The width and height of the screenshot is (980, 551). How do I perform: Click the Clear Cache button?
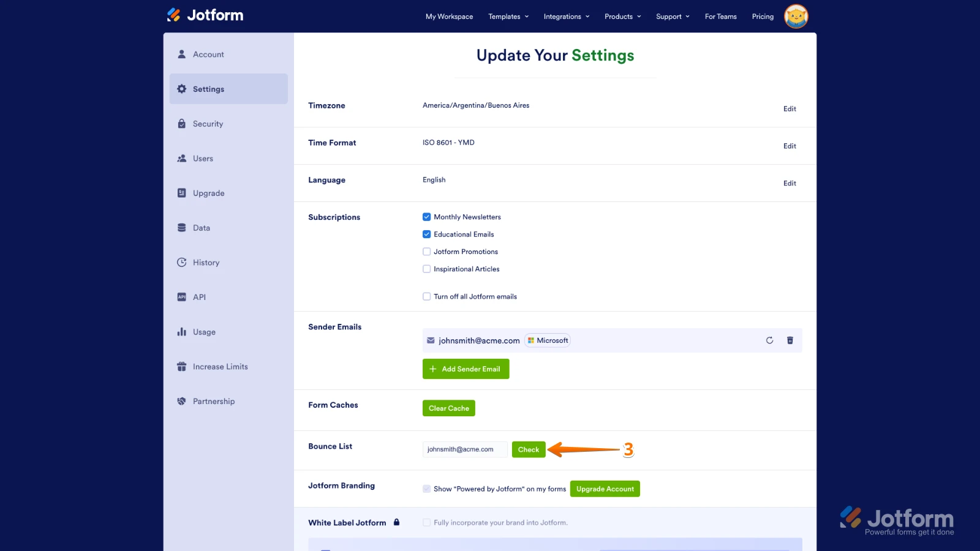[x=449, y=408]
